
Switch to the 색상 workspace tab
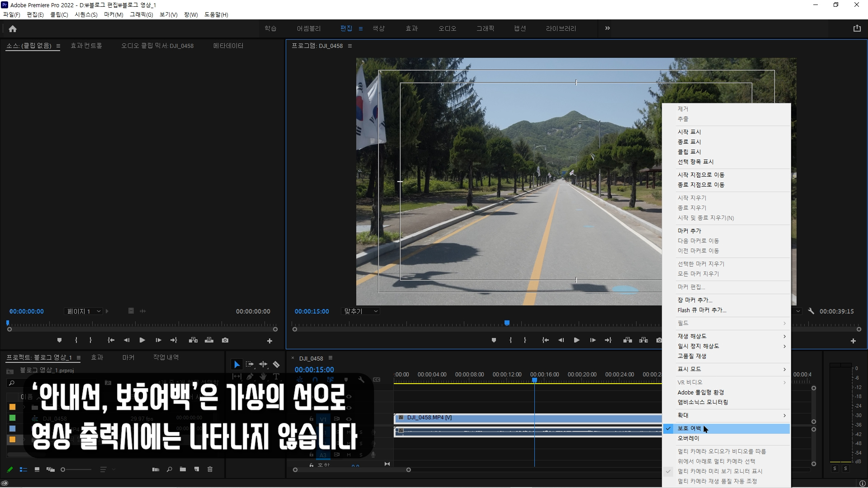378,28
